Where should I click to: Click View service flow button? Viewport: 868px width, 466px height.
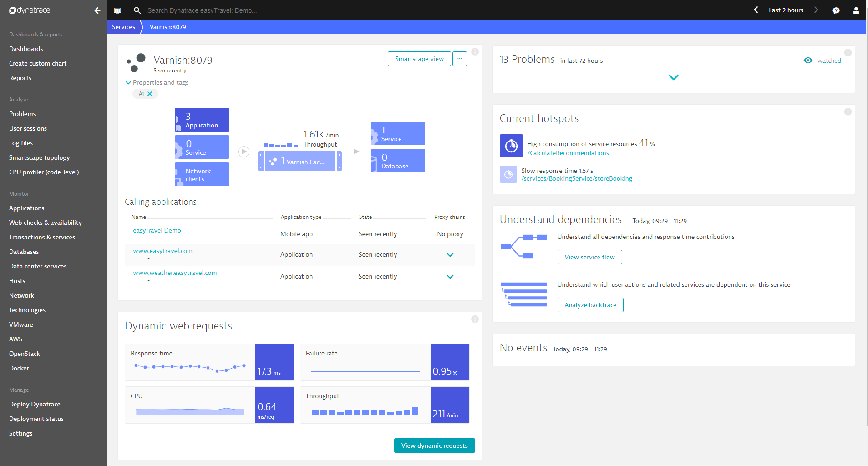coord(589,257)
